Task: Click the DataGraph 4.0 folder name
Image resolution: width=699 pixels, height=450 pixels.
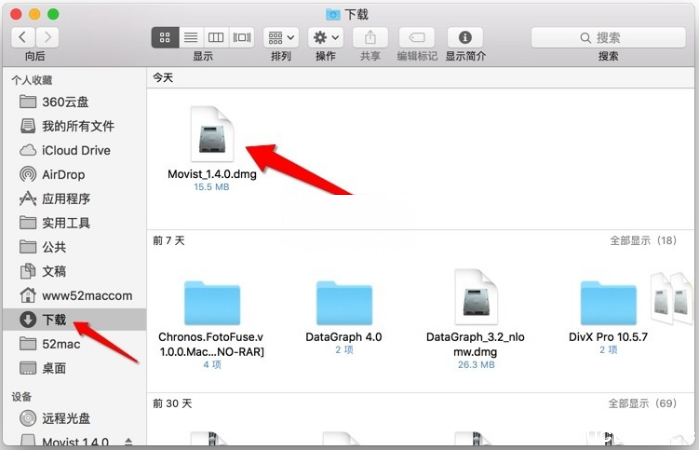Action: coord(344,337)
